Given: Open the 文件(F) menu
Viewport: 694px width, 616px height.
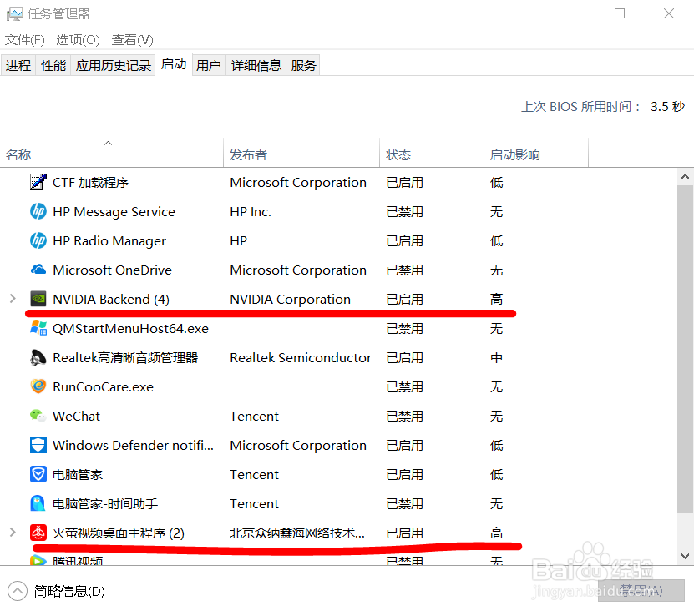Looking at the screenshot, I should coord(25,40).
